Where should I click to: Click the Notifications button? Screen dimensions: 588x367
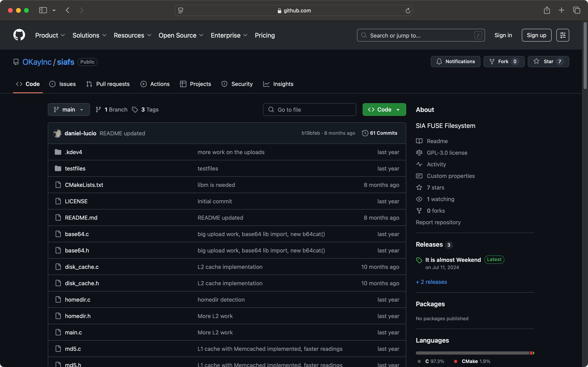point(455,61)
